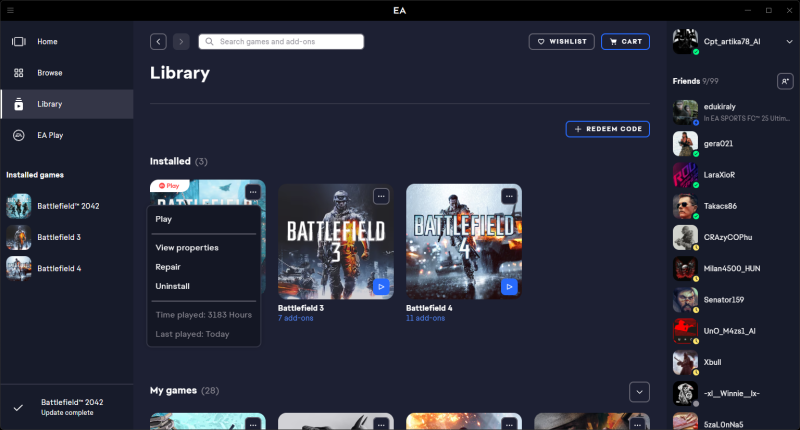This screenshot has height=430, width=800.
Task: Open the three-dot menu on Battlefield 2042 card
Action: (253, 192)
